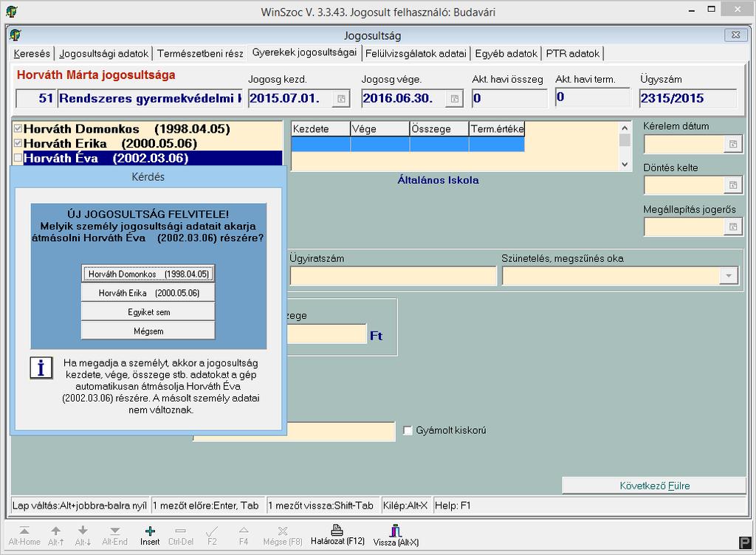Open calendar picker for Jogosg vége date
The image size is (756, 555).
pyautogui.click(x=454, y=99)
